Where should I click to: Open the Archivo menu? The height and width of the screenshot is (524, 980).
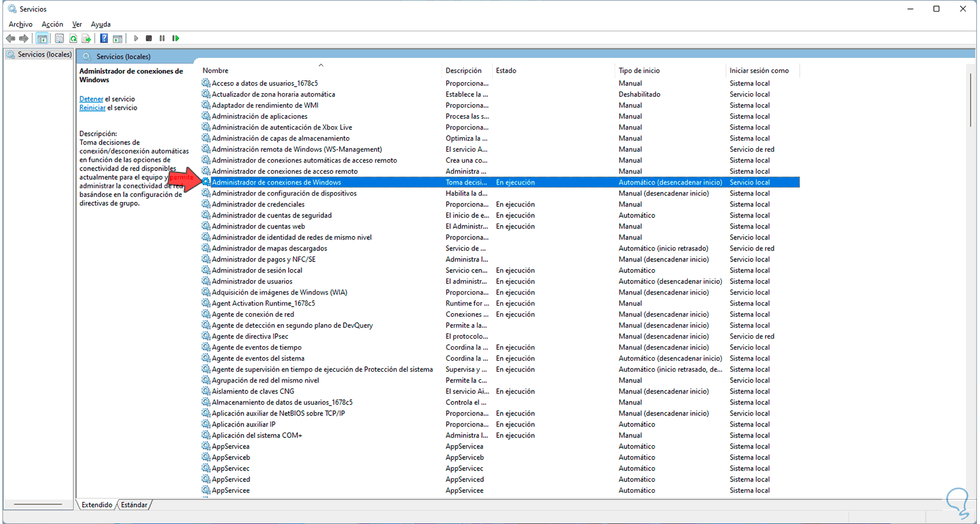[x=20, y=24]
